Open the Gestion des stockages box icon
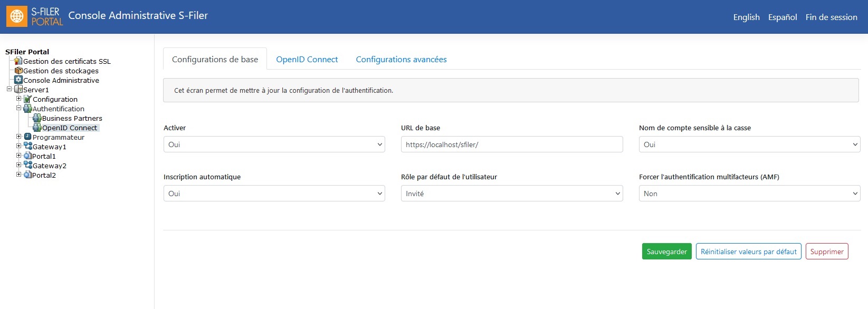Viewport: 868px width, 309px height. coord(18,71)
